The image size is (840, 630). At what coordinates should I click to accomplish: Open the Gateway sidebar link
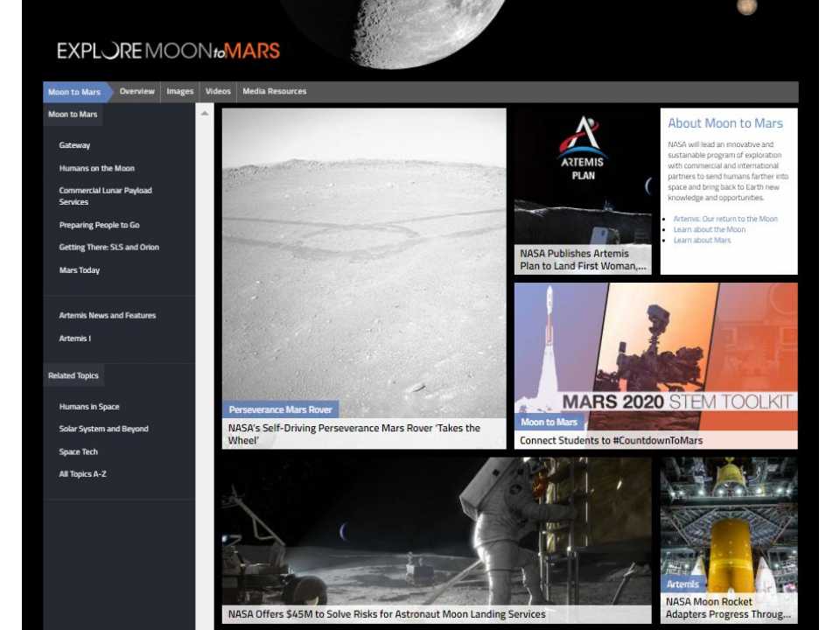pyautogui.click(x=74, y=144)
